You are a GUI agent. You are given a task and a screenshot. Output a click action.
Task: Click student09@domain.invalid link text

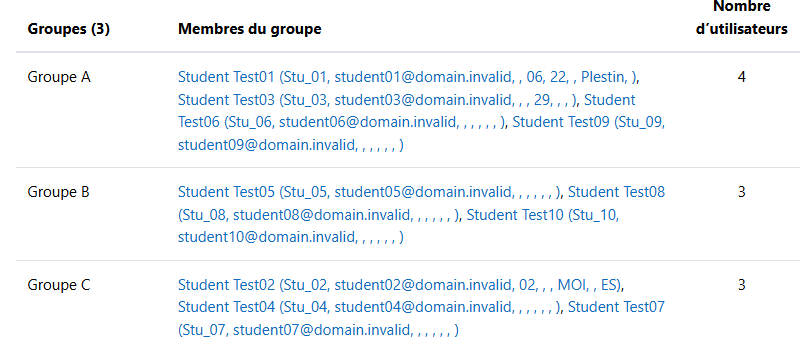[x=268, y=146]
